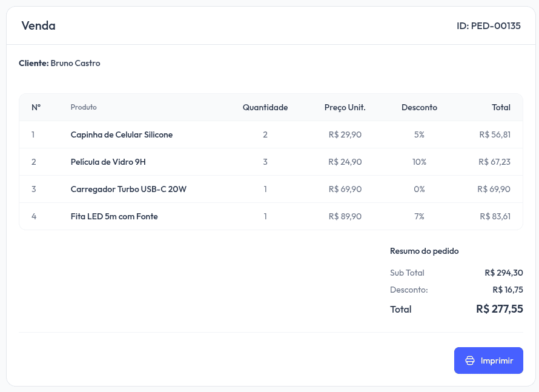Click the printer icon in Imprimir button
The image size is (539, 392).
(470, 360)
